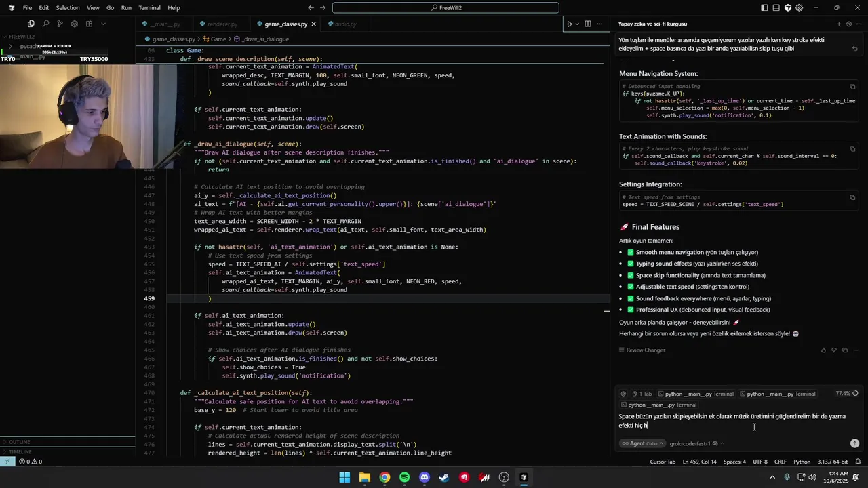The height and width of the screenshot is (488, 868).
Task: Show chat history clock icon
Action: (x=848, y=24)
